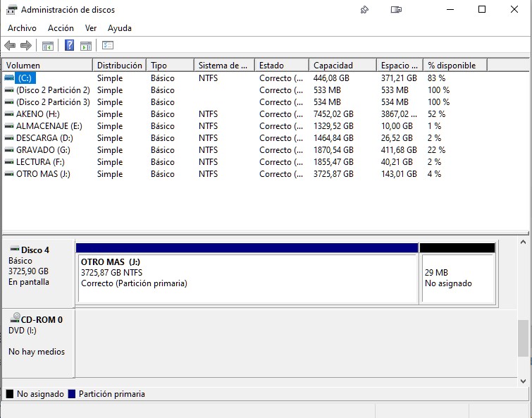Sort by Espacio... column header

tap(400, 65)
